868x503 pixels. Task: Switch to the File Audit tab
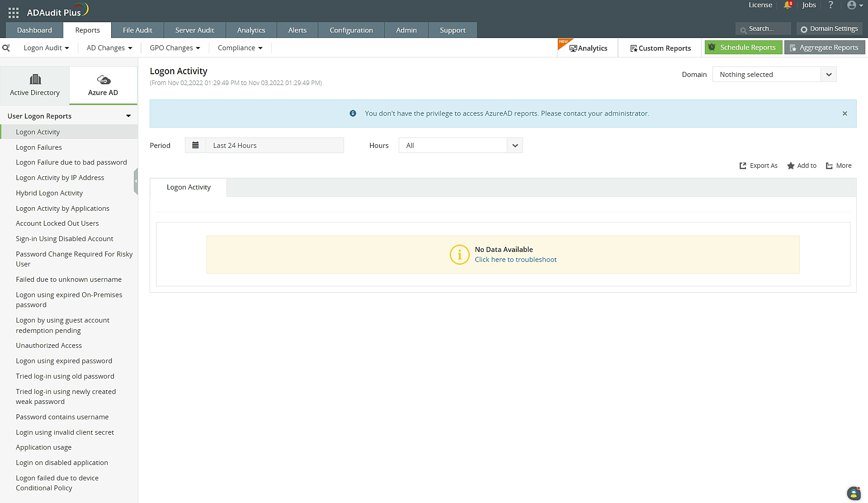137,30
